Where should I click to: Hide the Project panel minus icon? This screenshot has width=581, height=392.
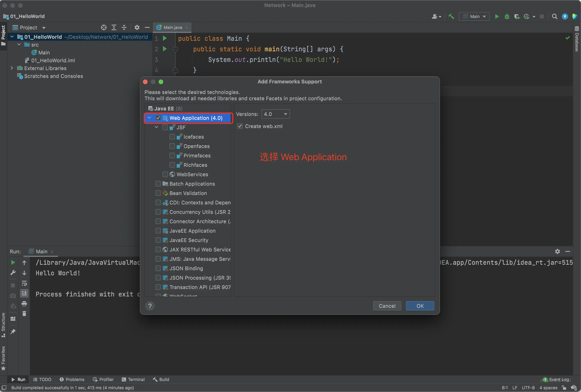(x=147, y=27)
